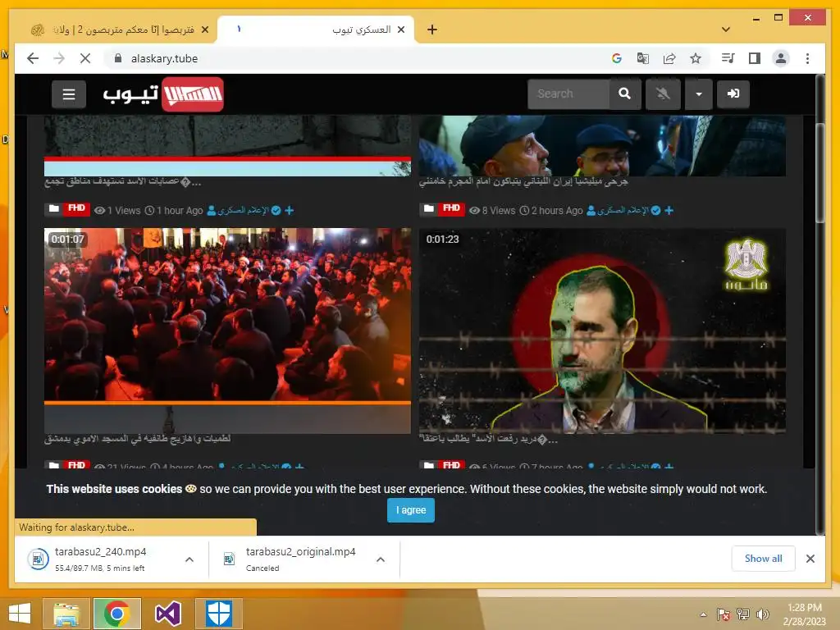Screen dimensions: 840x630
Task: Click the I agree cookies button
Action: coord(411,510)
